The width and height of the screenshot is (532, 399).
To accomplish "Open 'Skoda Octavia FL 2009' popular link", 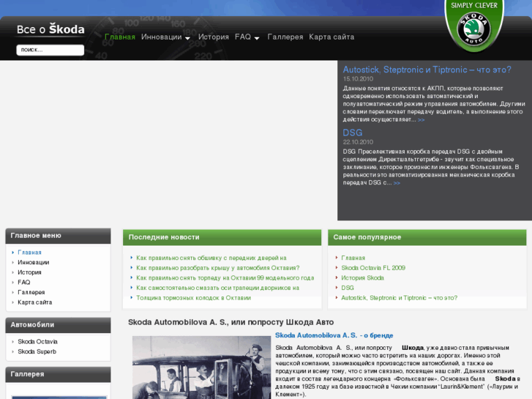I will 373,268.
